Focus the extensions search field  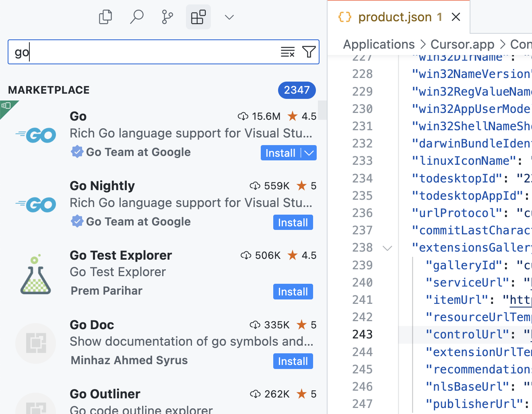[145, 52]
